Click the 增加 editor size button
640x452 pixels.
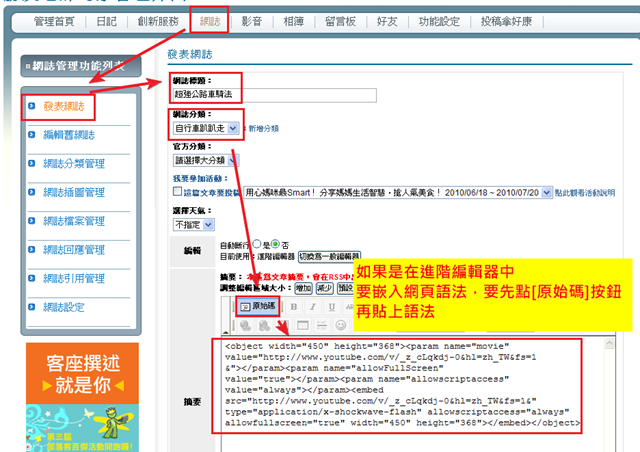(x=303, y=288)
